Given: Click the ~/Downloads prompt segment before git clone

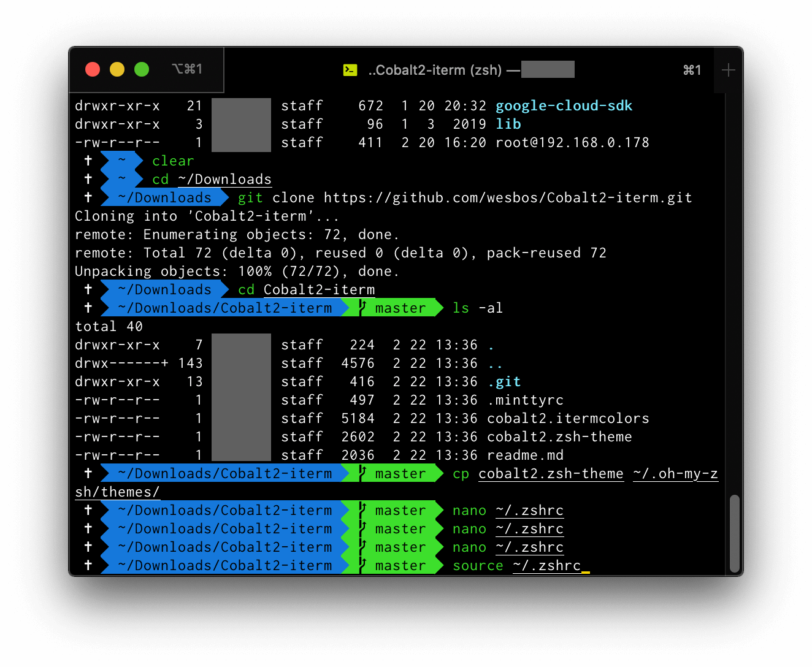Looking at the screenshot, I should 164,198.
